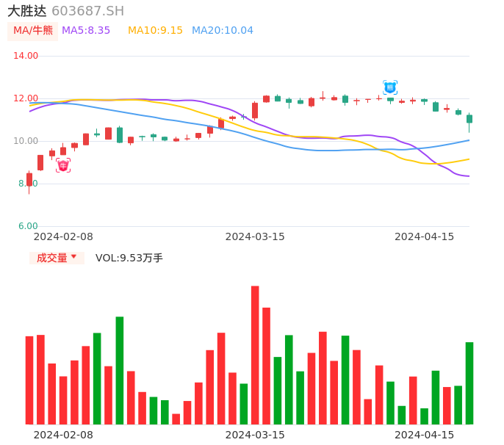Screen dimensions: 504x445
Task: Click the 2024-03-15 date under price chart
Action: pyautogui.click(x=255, y=236)
